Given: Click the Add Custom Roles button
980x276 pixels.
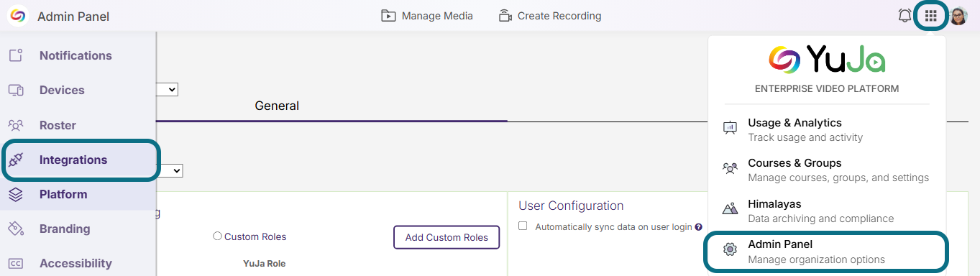Looking at the screenshot, I should click(447, 237).
